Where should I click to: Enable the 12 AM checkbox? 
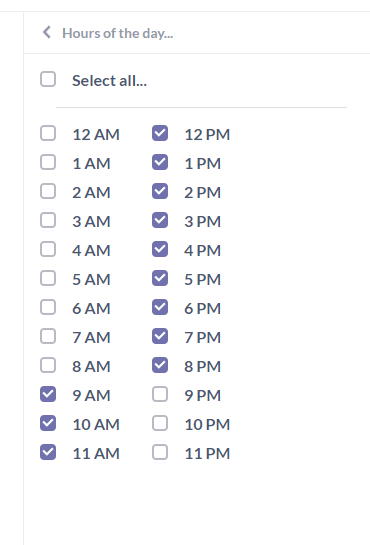coord(48,133)
